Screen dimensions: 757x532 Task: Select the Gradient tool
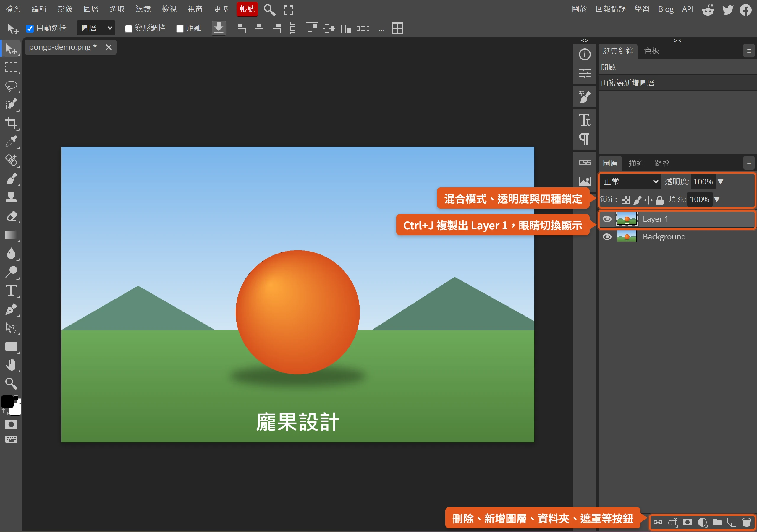11,235
